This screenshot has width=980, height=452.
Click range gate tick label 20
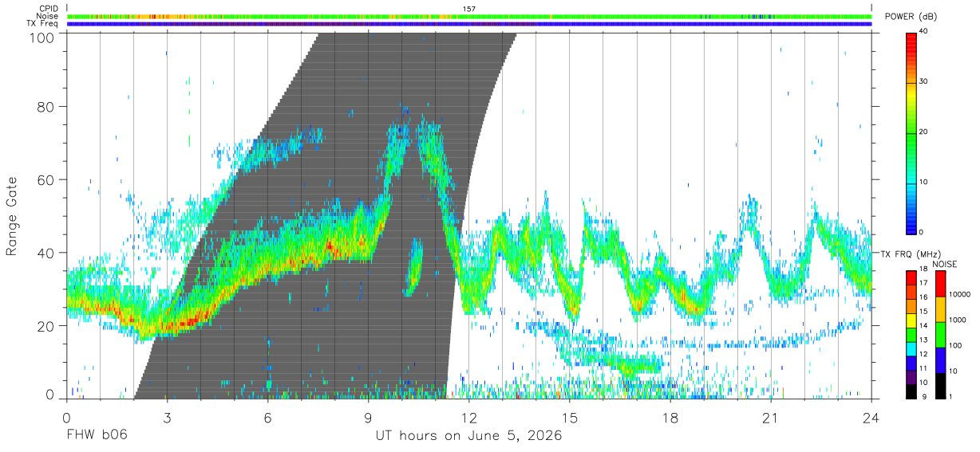(x=46, y=326)
